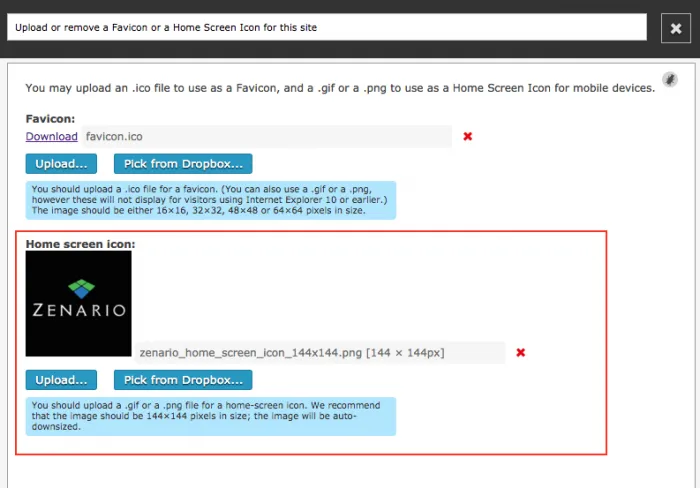Delete the home screen icon using red X
This screenshot has height=488, width=700.
tap(520, 352)
